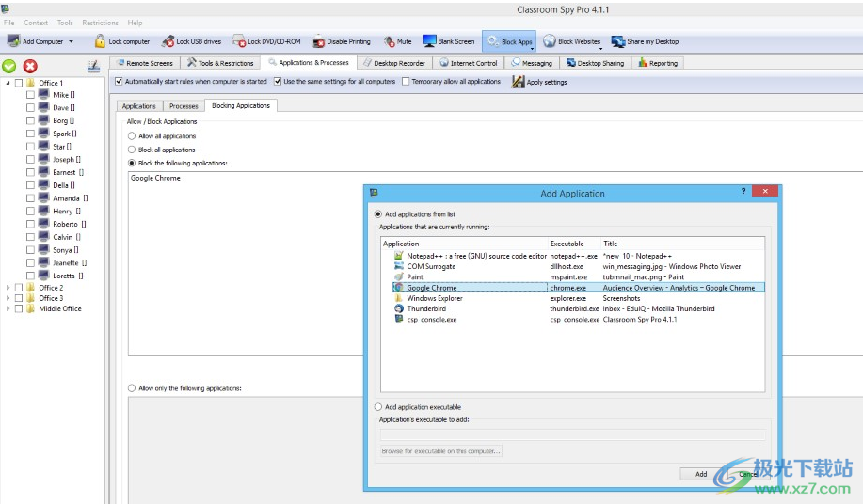
Task: Click Disable Printing icon
Action: [319, 41]
